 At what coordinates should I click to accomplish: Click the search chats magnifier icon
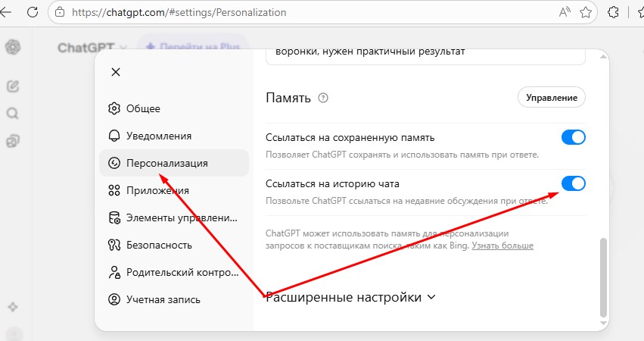(13, 113)
